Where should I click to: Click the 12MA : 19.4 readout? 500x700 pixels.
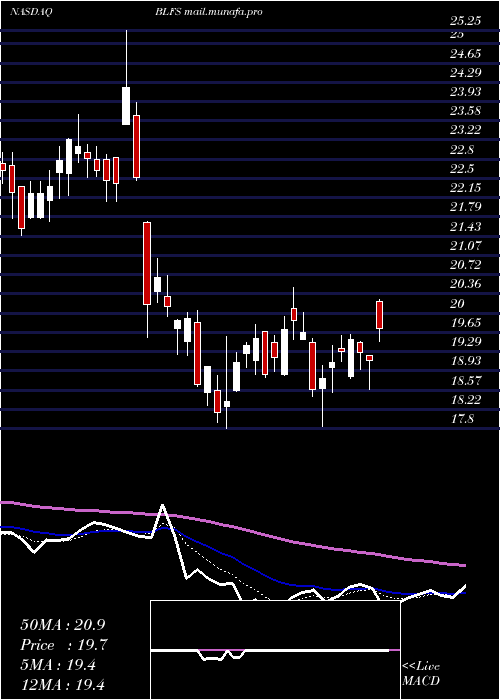(x=62, y=685)
